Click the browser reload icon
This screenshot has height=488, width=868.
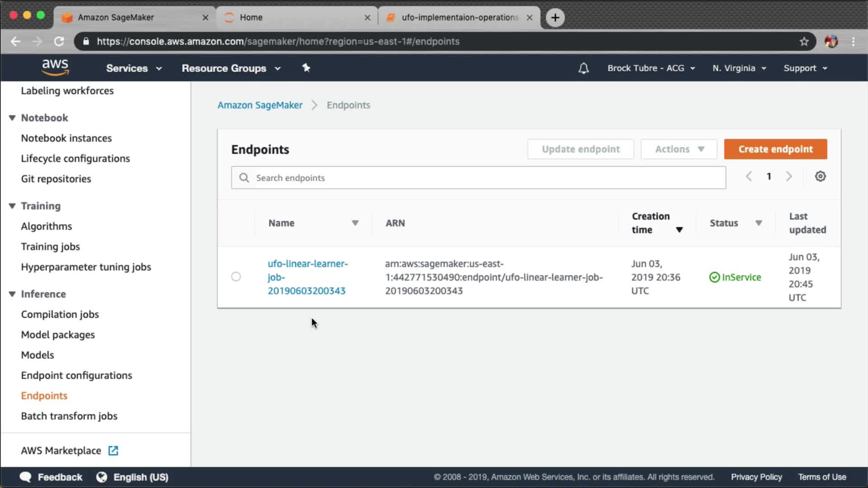(59, 42)
